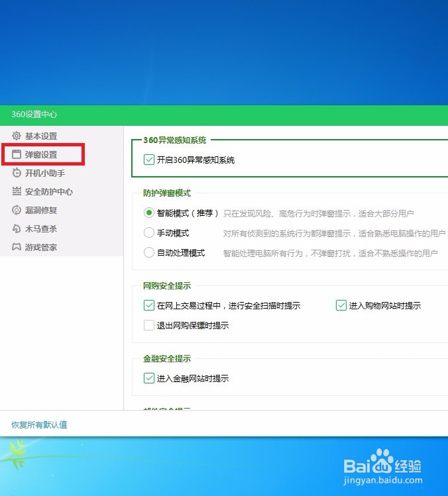Viewport: 448px width, 496px height.
Task: Open 安全防护中心 settings
Action: coord(49,191)
